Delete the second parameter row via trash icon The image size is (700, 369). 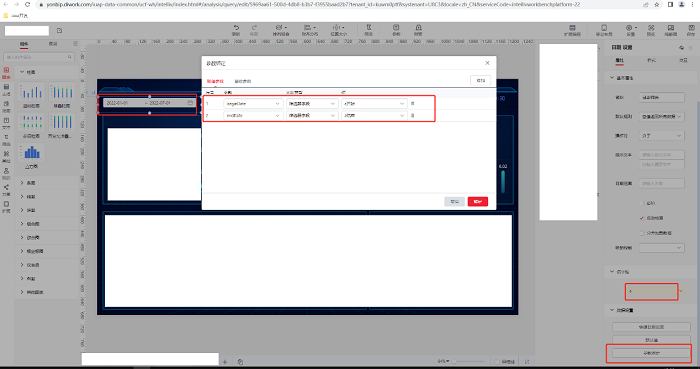[412, 115]
